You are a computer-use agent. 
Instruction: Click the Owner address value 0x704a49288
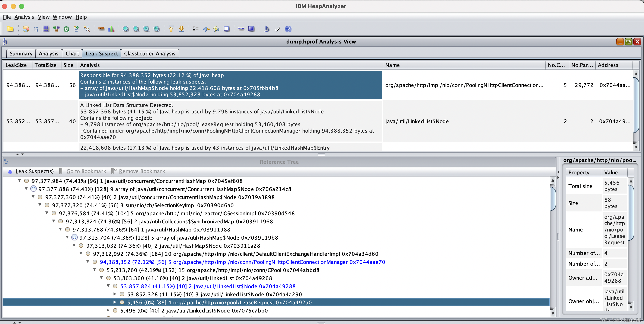[615, 278]
